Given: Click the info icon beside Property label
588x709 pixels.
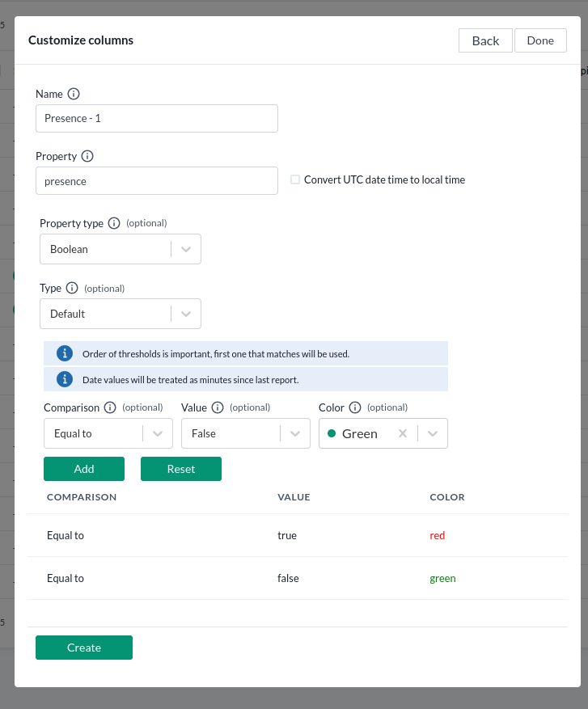Looking at the screenshot, I should coord(87,156).
